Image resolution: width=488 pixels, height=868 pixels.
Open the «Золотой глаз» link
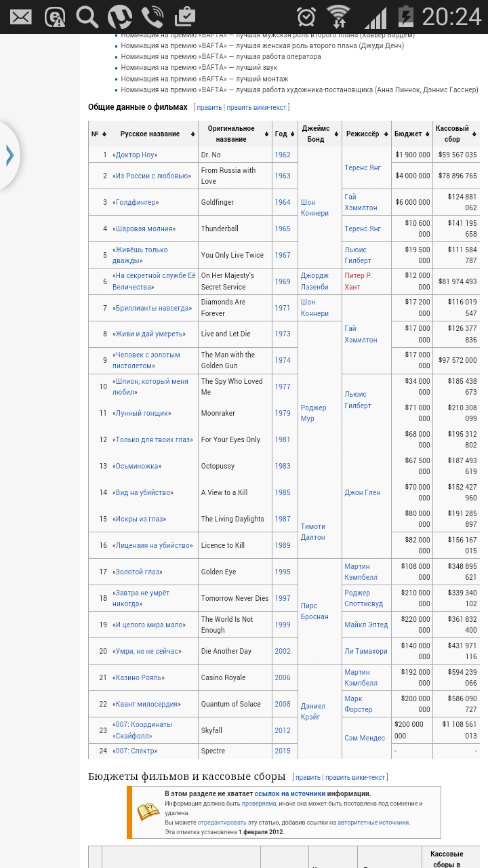click(x=138, y=572)
